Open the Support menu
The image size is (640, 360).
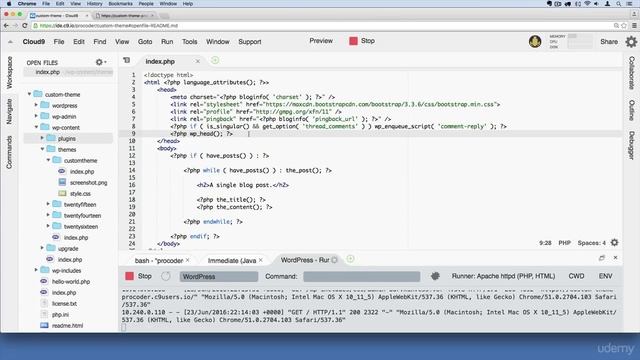tap(249, 42)
